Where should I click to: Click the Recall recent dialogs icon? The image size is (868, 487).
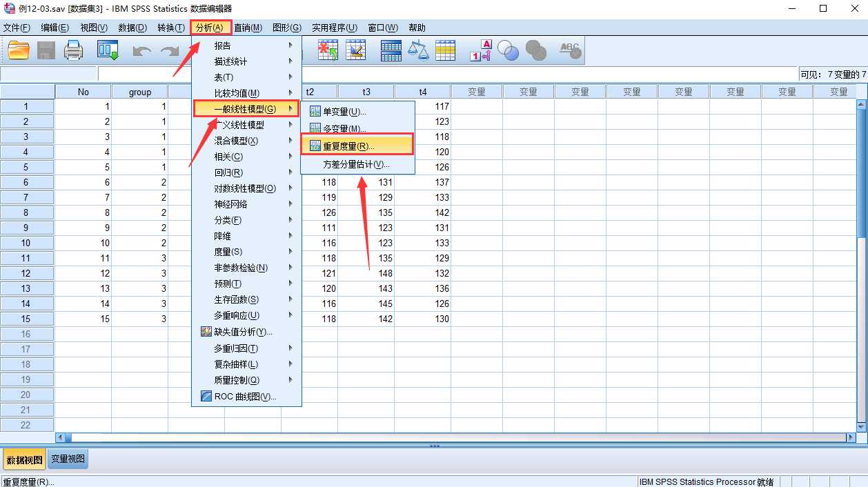[x=108, y=50]
